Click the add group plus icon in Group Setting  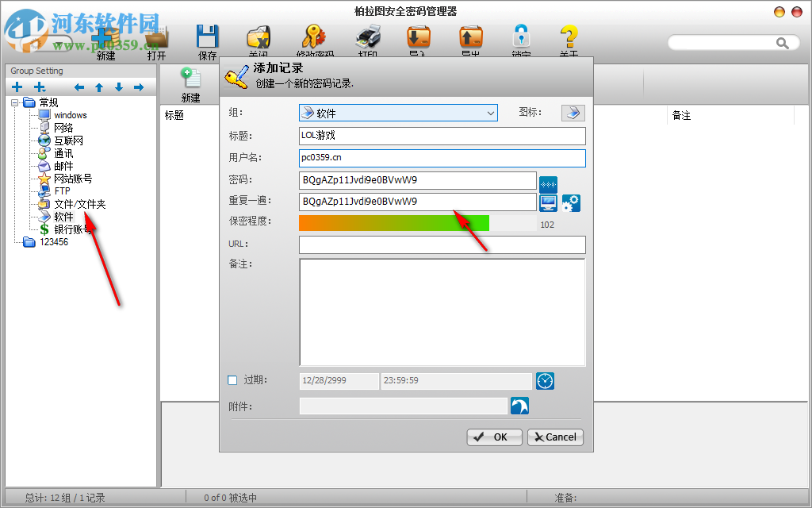pyautogui.click(x=17, y=87)
